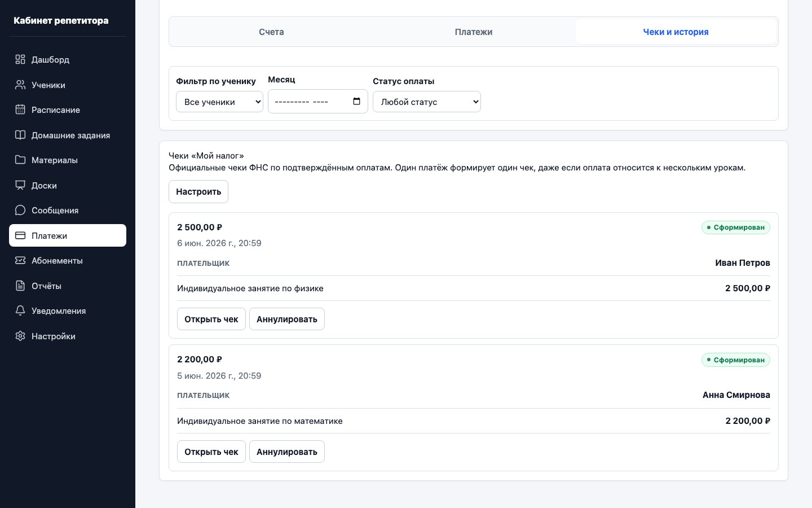Viewport: 812px width, 508px height.
Task: Click Сформирован badge on Анна Смирнова receipt
Action: click(736, 360)
